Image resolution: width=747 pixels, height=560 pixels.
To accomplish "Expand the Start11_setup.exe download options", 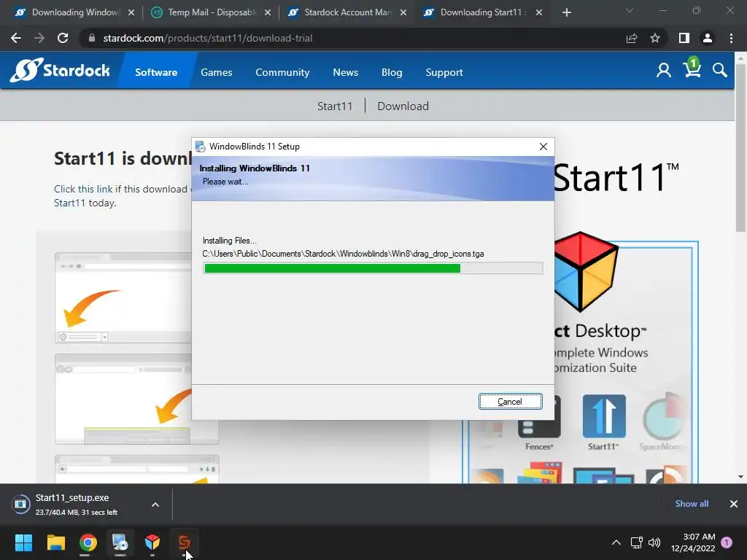I will tap(155, 505).
